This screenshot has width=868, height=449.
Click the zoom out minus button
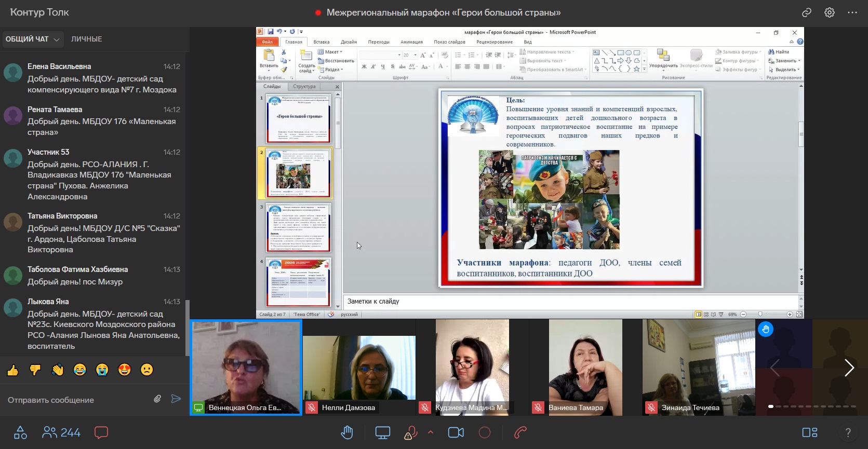click(743, 314)
